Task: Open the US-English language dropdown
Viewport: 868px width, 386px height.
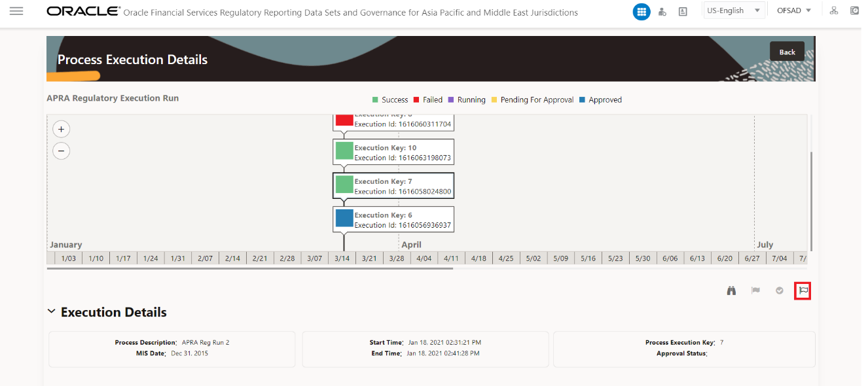Action: (x=734, y=10)
